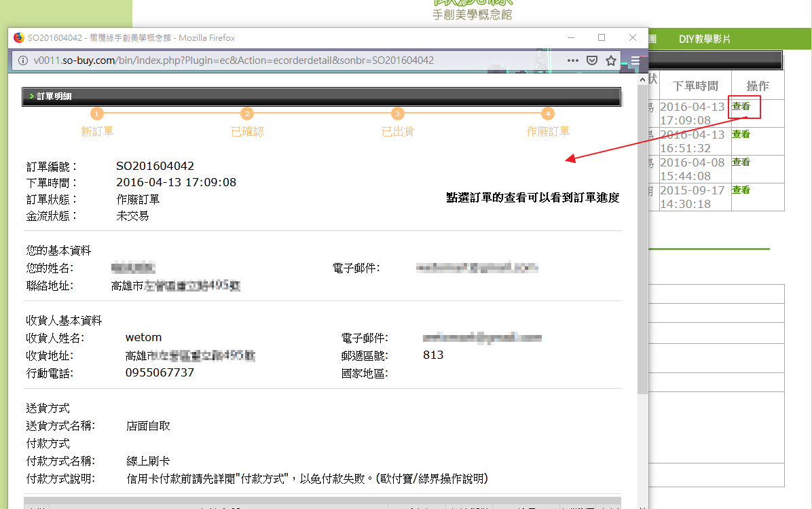Click step 1 新訂單 progress circle
The image size is (812, 509).
point(97,114)
